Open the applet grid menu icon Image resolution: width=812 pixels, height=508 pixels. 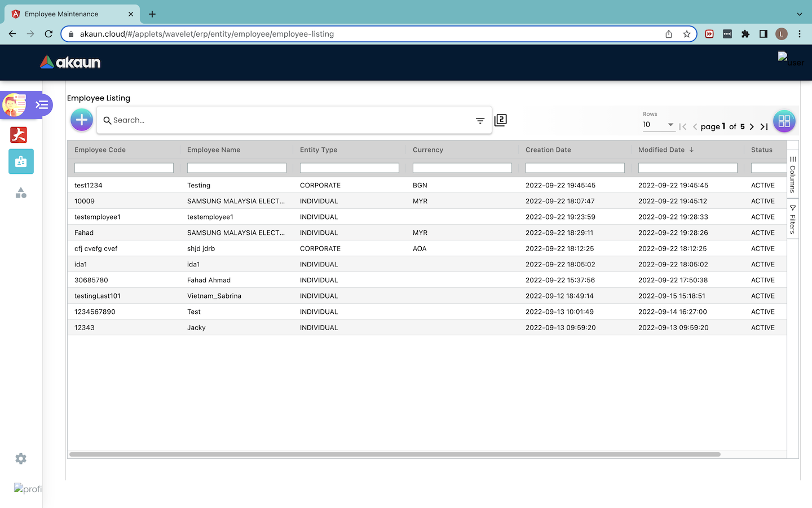[784, 121]
